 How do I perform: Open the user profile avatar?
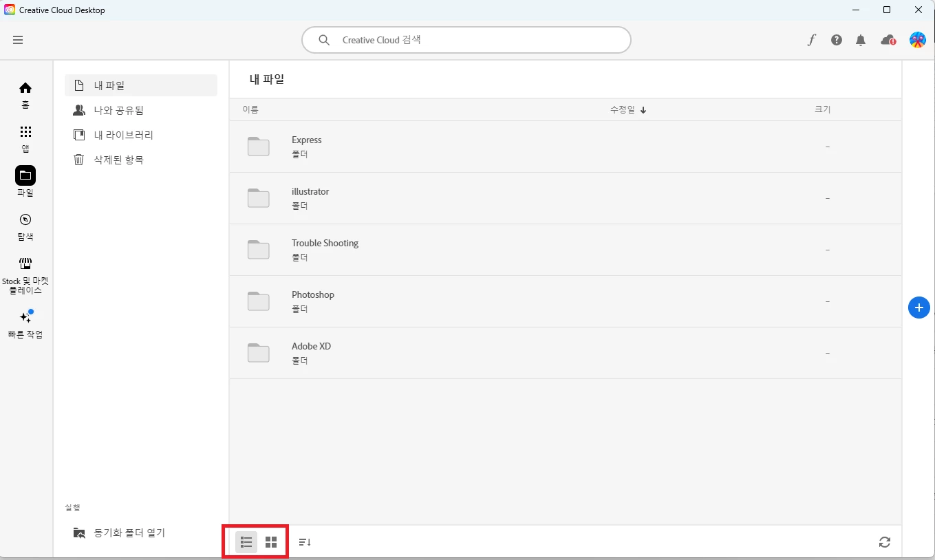pos(918,40)
